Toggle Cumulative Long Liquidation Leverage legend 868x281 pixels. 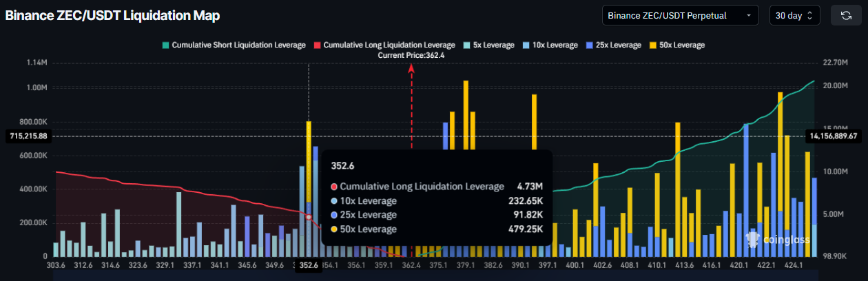(384, 45)
